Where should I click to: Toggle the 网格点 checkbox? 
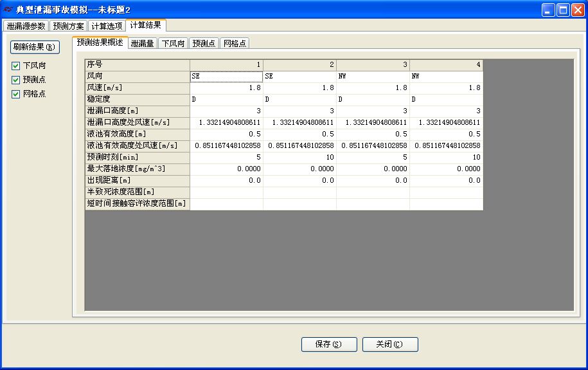pyautogui.click(x=16, y=94)
